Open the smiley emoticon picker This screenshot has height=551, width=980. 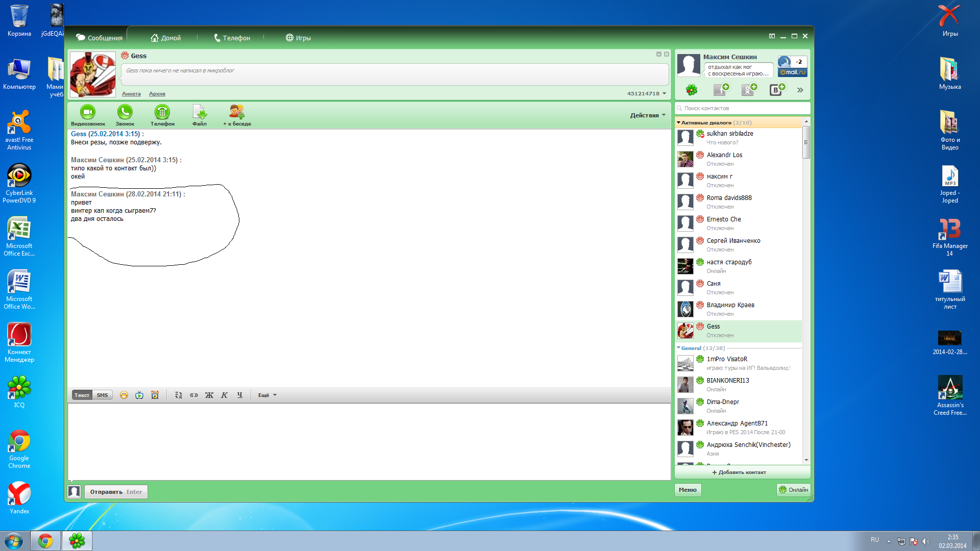(124, 395)
